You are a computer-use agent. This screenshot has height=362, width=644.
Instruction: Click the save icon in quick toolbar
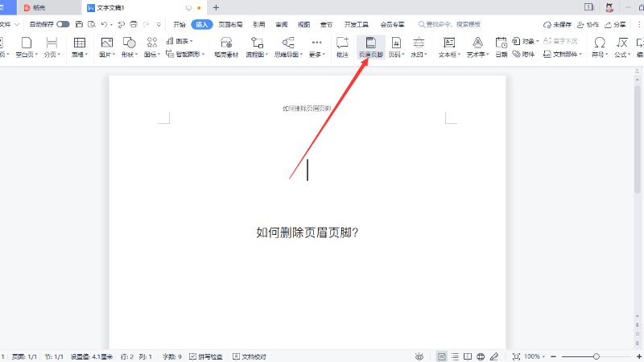pos(79,25)
